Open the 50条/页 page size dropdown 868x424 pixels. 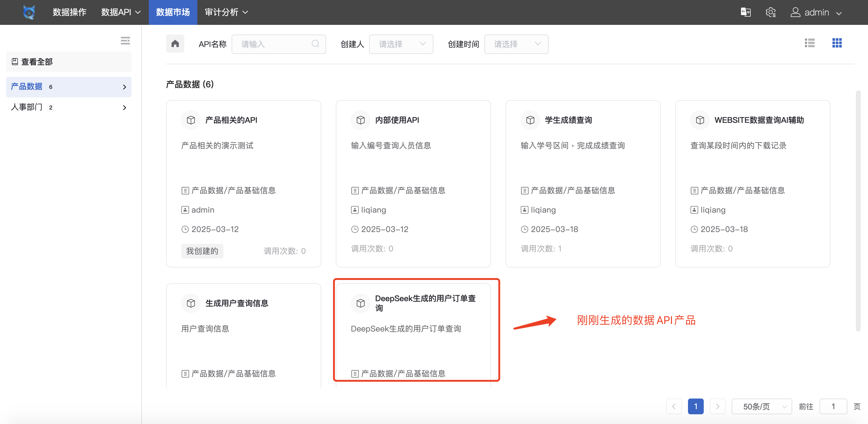pyautogui.click(x=761, y=406)
